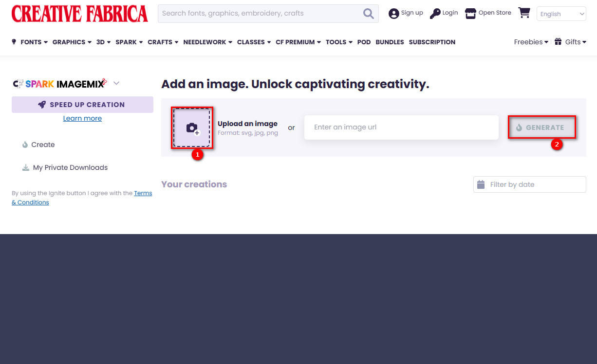Click the Sign up user icon
Viewport: 597px width, 364px height.
pyautogui.click(x=393, y=14)
